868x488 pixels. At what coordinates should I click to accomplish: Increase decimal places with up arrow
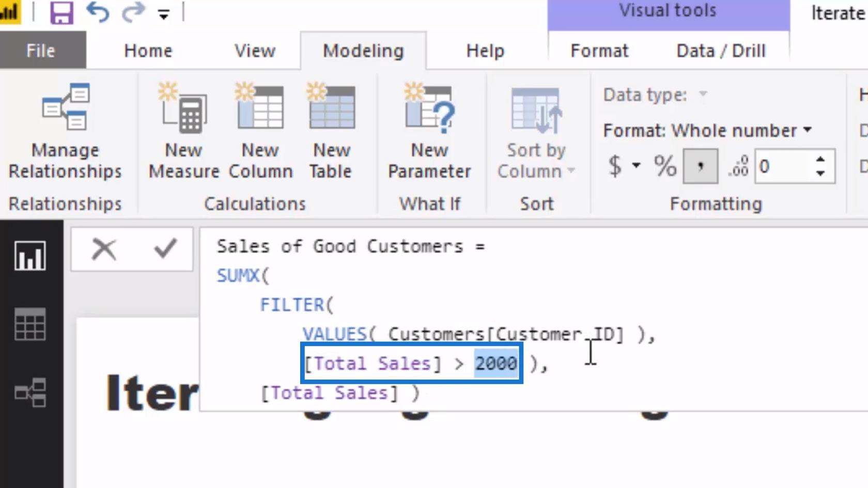(820, 159)
